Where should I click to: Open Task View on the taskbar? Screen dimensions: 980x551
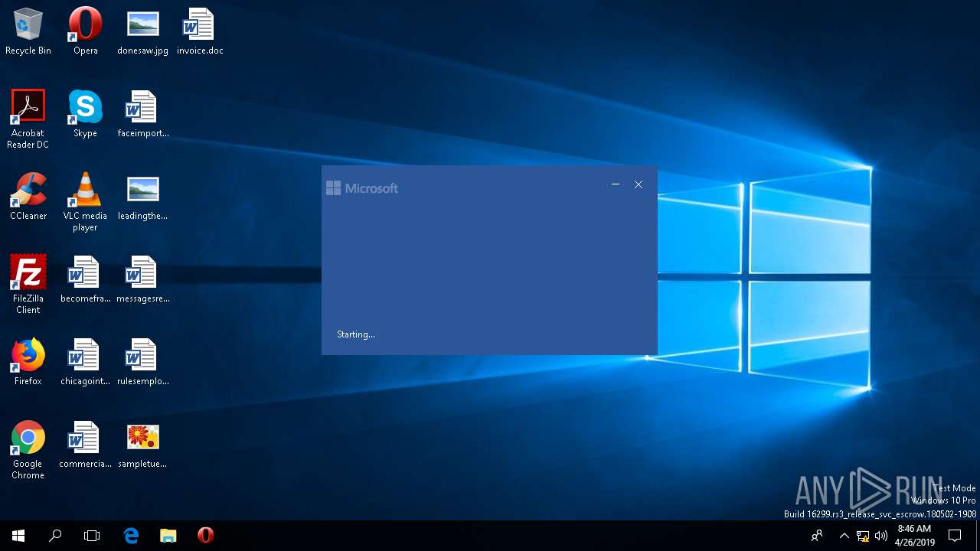click(92, 536)
